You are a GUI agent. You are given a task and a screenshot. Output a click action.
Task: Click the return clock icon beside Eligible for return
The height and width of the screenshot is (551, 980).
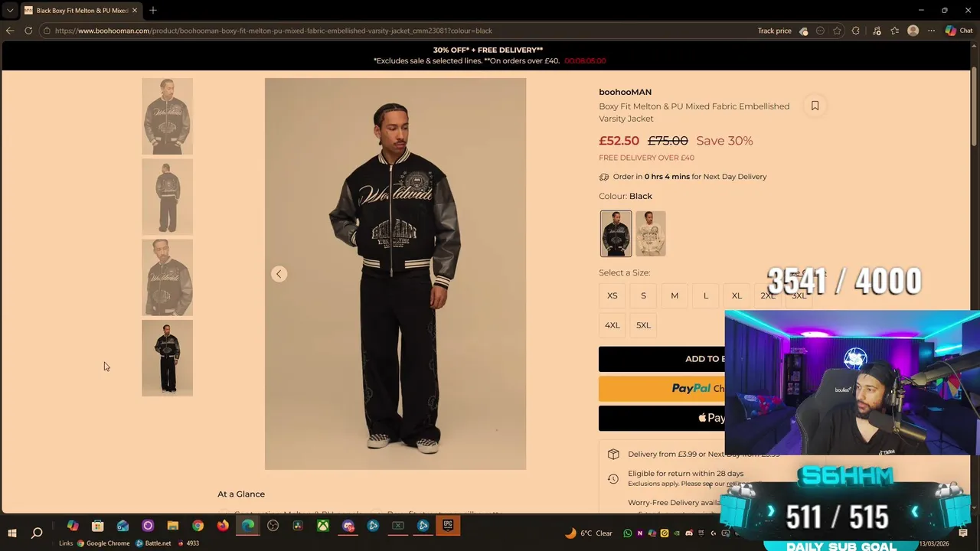(613, 479)
